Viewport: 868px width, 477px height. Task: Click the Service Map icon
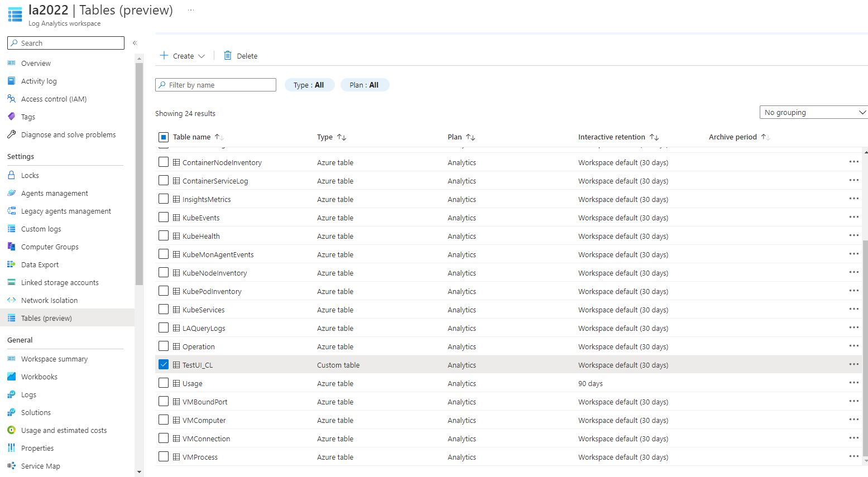11,466
